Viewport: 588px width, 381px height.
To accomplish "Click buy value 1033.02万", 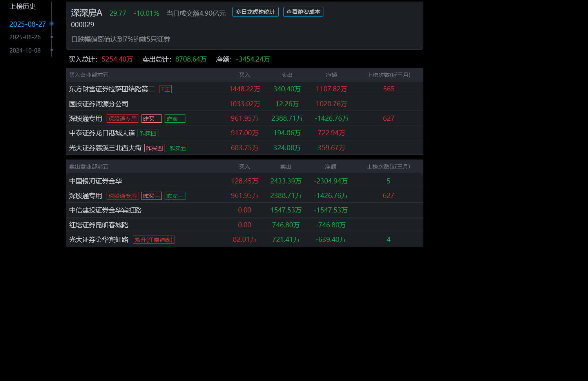I will pyautogui.click(x=245, y=104).
